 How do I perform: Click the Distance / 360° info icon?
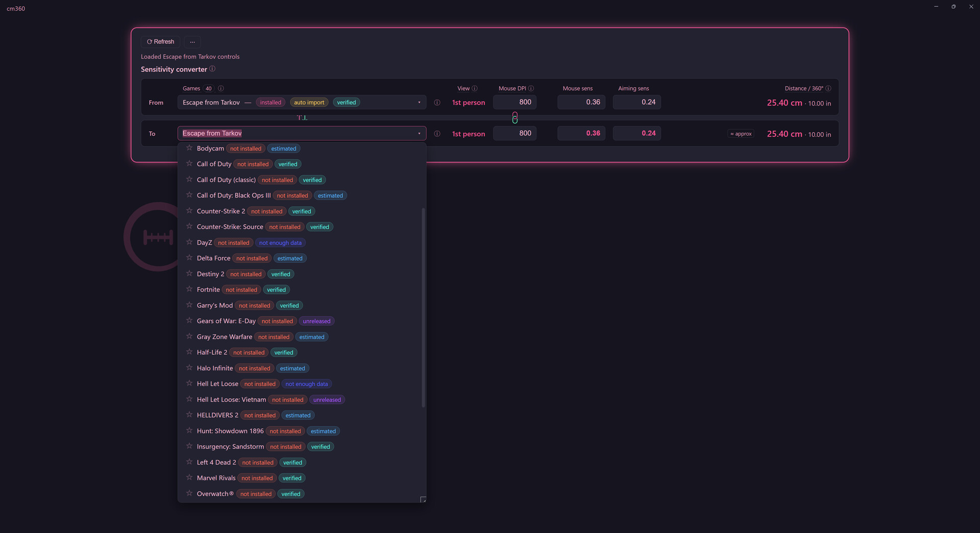click(x=828, y=88)
